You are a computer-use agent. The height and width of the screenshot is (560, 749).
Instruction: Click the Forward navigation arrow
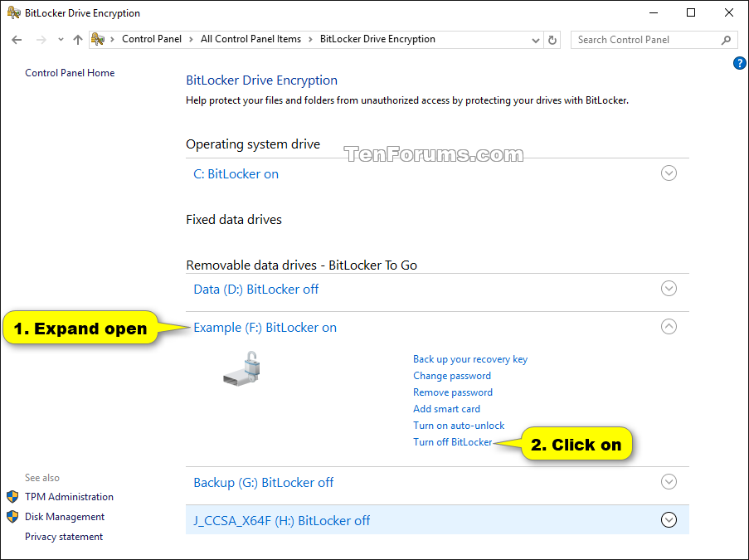[x=41, y=40]
